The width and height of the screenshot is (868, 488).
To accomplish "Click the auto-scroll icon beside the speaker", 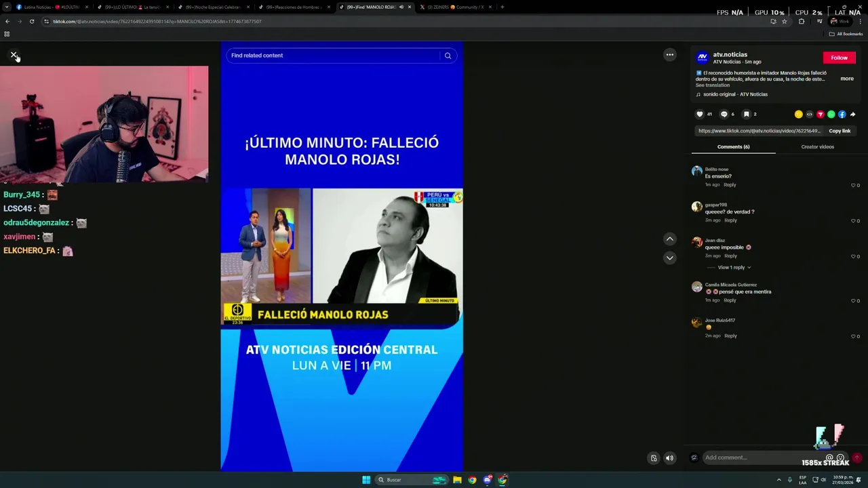I will 653,458.
